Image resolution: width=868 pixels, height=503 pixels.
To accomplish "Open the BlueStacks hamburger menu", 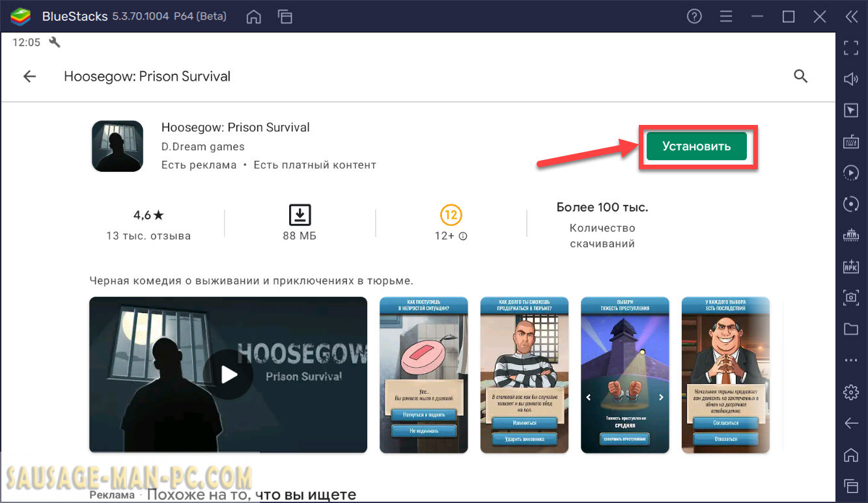I will click(x=726, y=17).
